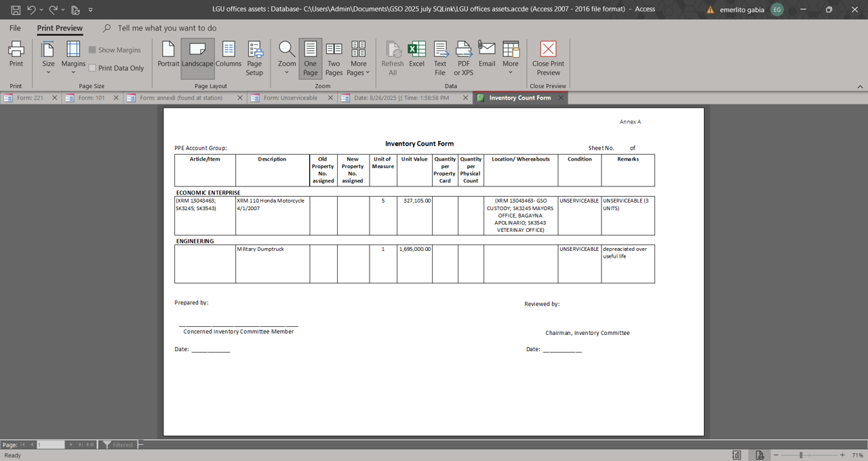Close the Form: Unserviceable tab
The height and width of the screenshot is (461, 868).
click(x=330, y=98)
